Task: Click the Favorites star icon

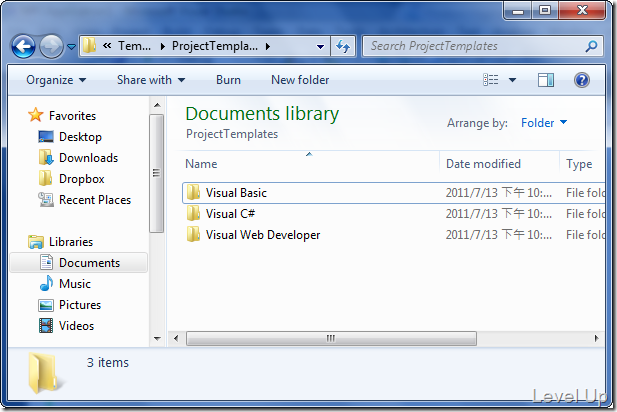Action: click(35, 115)
